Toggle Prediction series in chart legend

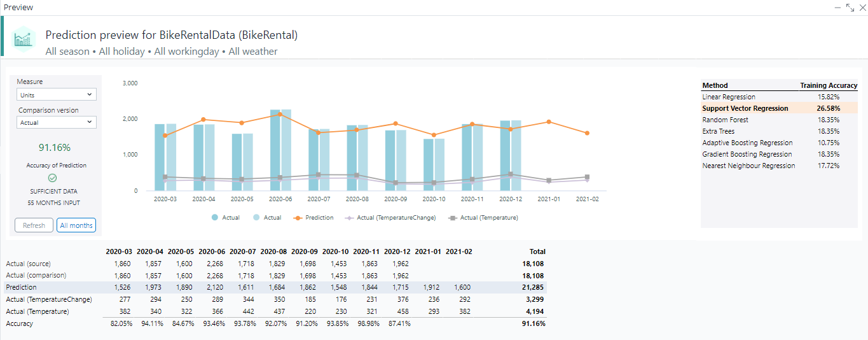313,218
